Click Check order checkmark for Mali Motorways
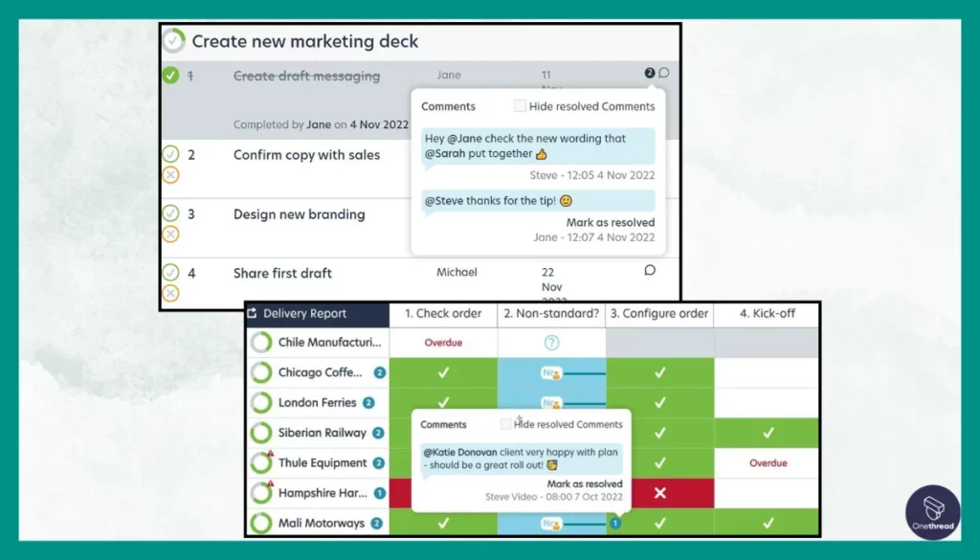This screenshot has width=980, height=560. (x=443, y=523)
